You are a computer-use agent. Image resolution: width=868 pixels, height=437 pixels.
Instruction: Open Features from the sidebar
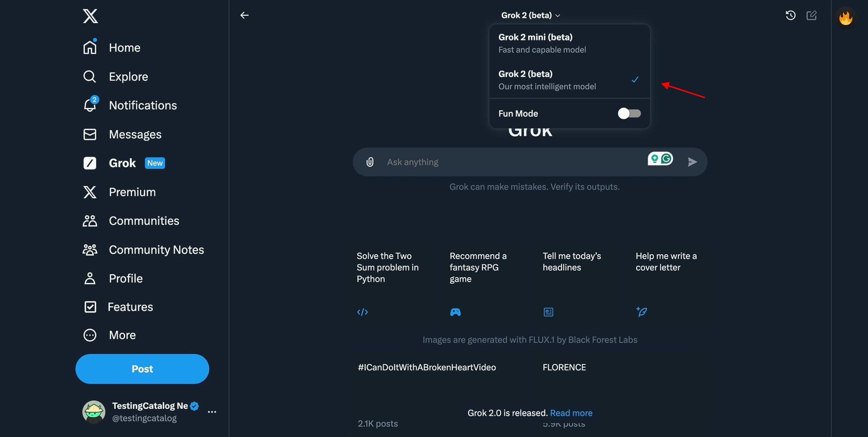point(118,307)
